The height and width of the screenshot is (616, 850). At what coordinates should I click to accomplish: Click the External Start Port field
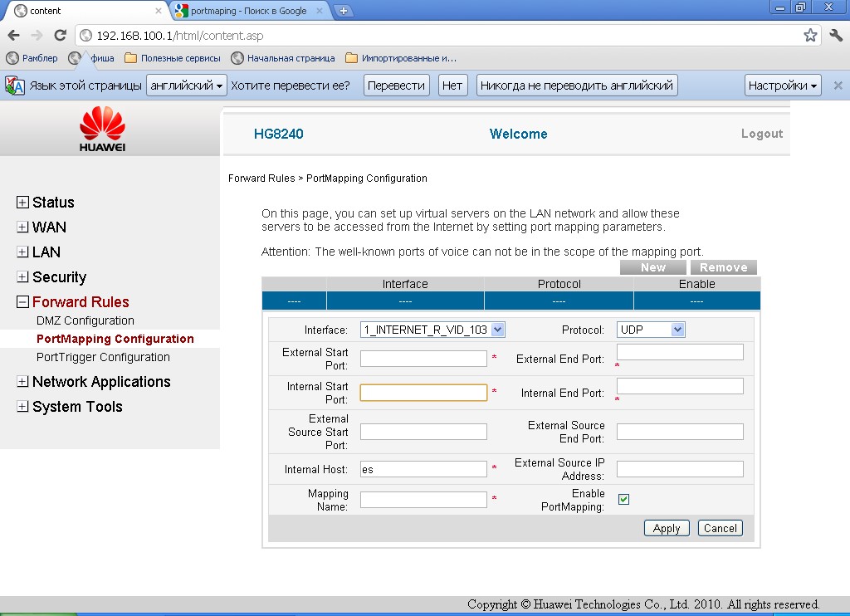pos(423,359)
